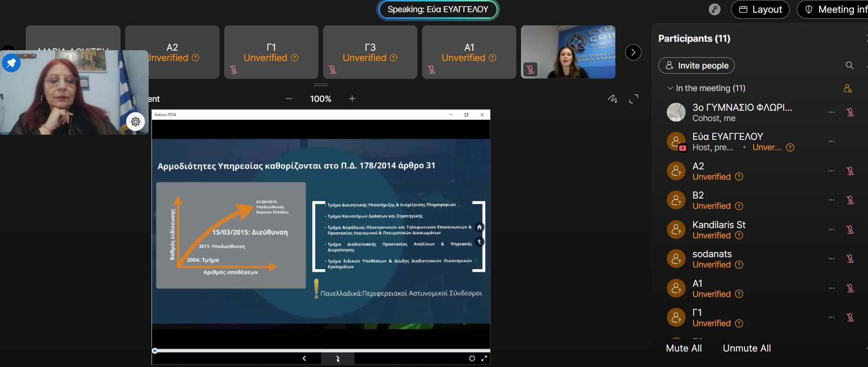Search participants with magnifier icon
The image size is (868, 367).
click(x=849, y=66)
